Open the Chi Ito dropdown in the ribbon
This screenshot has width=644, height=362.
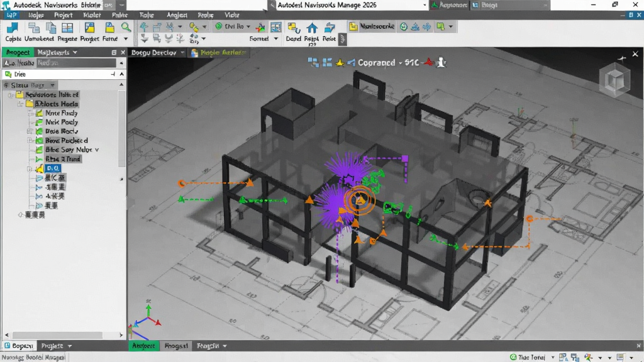(x=233, y=26)
